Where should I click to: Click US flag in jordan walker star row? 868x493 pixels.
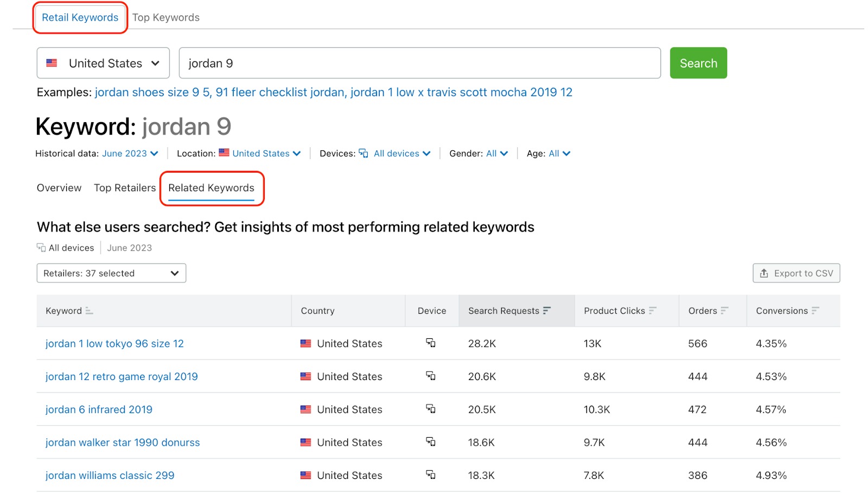click(x=306, y=443)
